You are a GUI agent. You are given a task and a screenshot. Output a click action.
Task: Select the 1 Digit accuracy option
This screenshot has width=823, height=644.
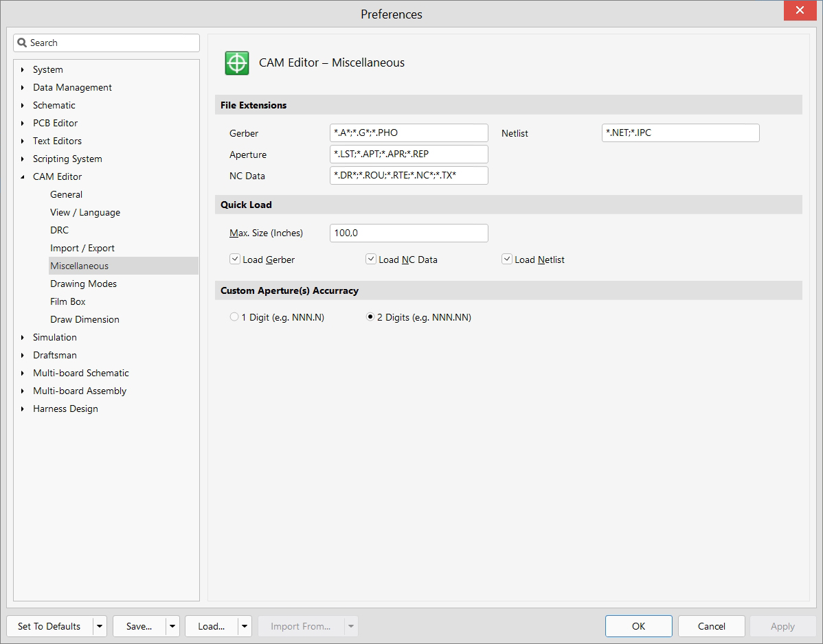(234, 317)
